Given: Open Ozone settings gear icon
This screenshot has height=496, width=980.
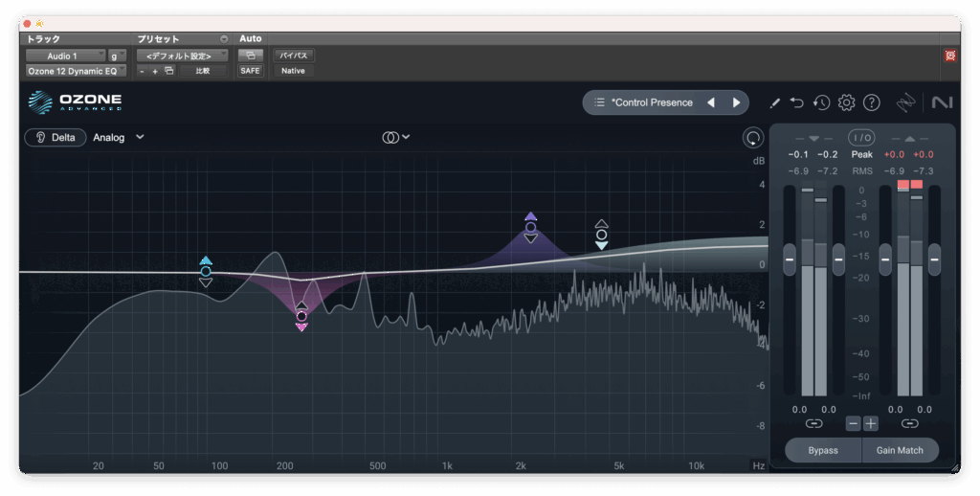Looking at the screenshot, I should (x=846, y=102).
